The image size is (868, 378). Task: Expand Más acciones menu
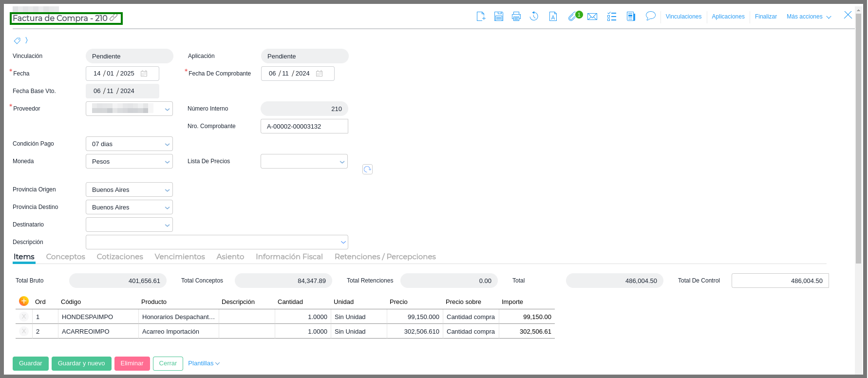coord(809,17)
